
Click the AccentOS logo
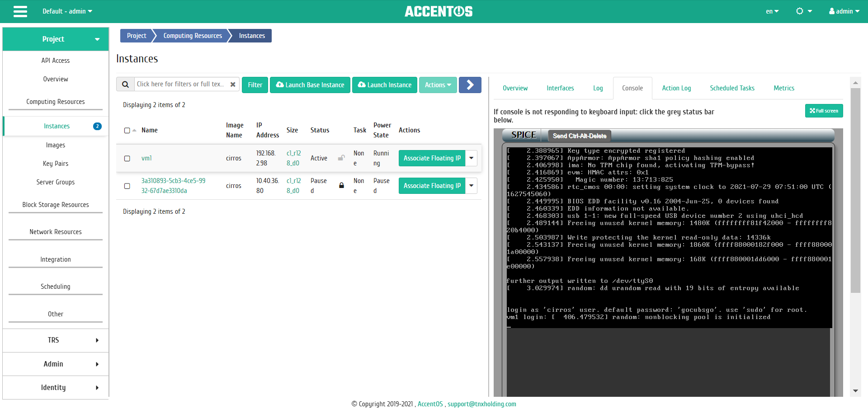point(439,11)
